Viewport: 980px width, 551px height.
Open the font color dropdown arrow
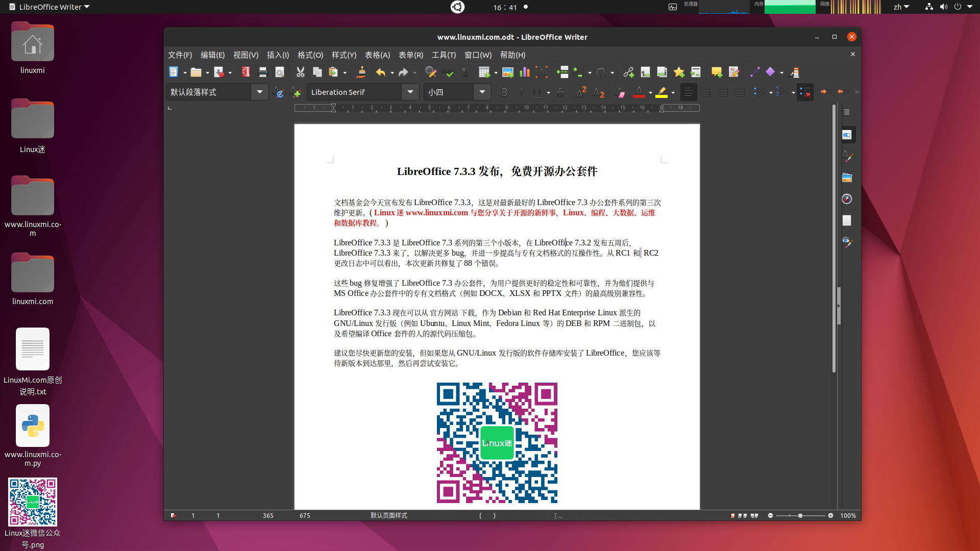coord(650,93)
